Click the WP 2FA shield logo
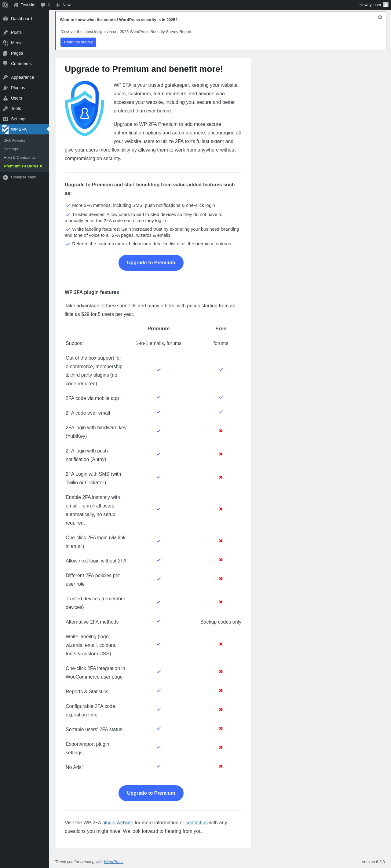This screenshot has height=868, width=391. 84,108
